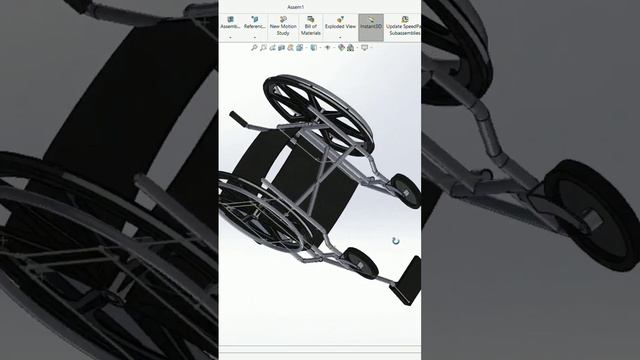This screenshot has height=360, width=640.
Task: Open the Hide/Show Items icon
Action: point(327,48)
